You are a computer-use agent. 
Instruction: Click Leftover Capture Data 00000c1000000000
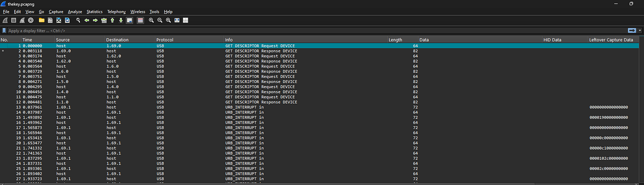pos(609,148)
